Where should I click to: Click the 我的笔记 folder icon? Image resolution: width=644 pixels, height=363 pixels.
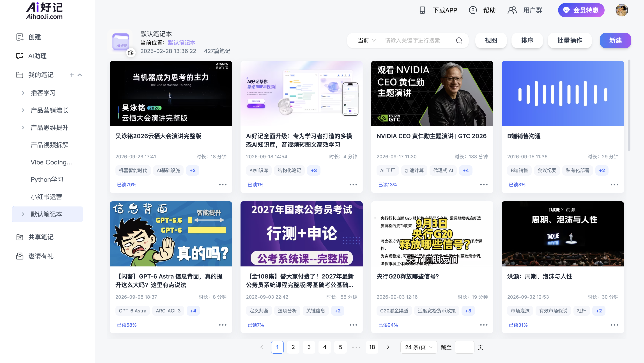tap(20, 75)
